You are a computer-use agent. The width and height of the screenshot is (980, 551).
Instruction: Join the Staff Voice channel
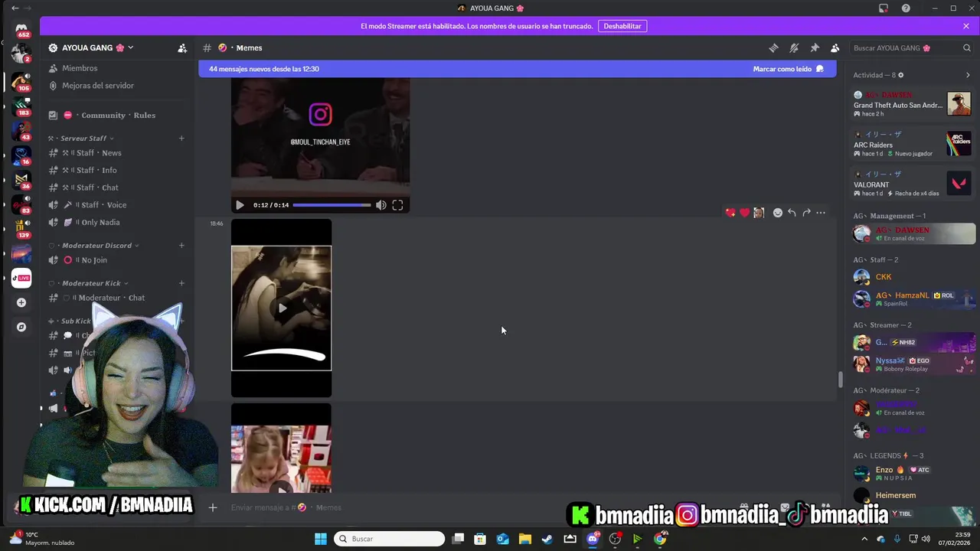104,205
